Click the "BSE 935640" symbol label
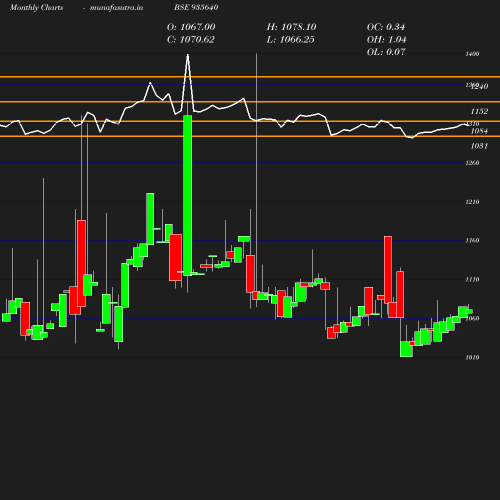500x500 pixels. (196, 7)
